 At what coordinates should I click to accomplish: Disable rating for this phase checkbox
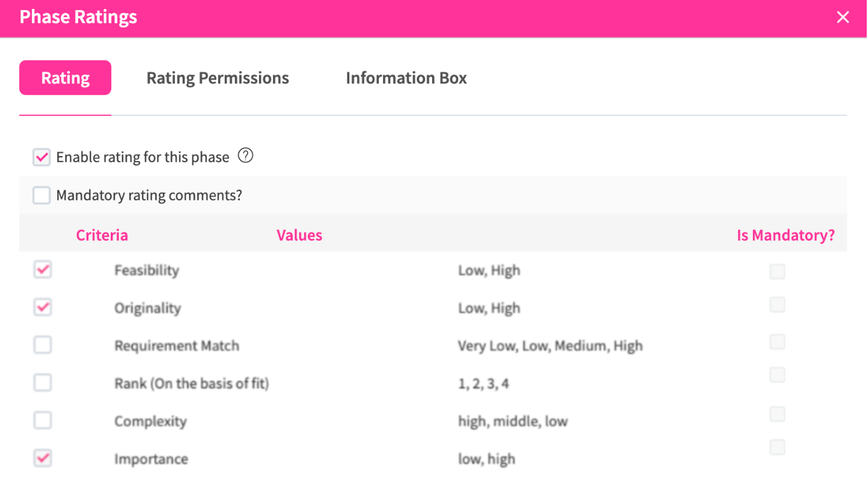(x=42, y=157)
